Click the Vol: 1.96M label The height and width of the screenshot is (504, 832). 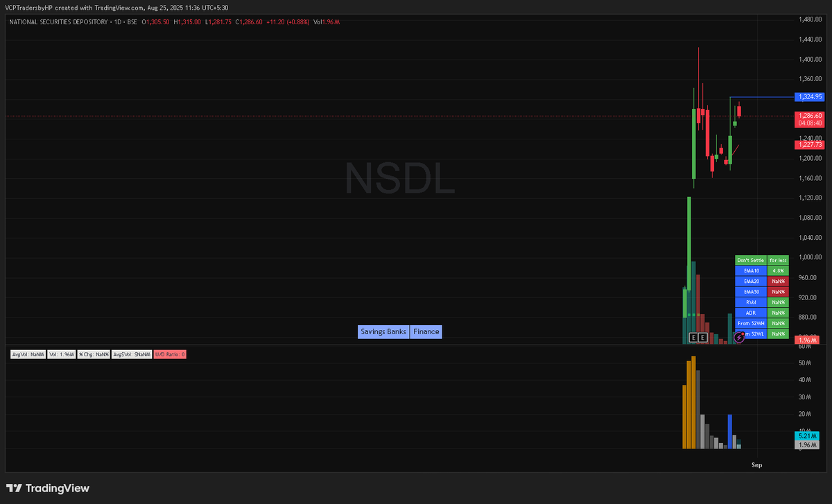(x=61, y=354)
